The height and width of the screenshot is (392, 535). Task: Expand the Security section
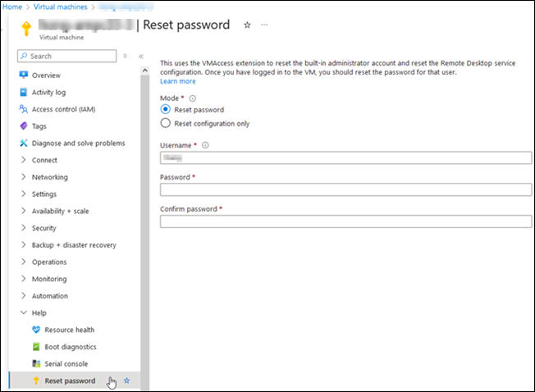coord(23,228)
